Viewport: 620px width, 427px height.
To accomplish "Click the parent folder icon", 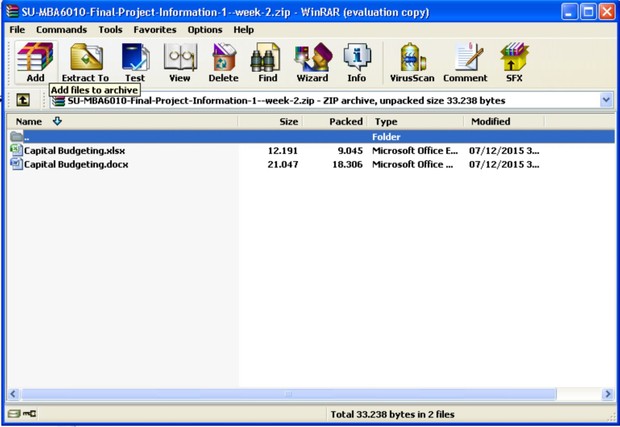I will pos(16,137).
